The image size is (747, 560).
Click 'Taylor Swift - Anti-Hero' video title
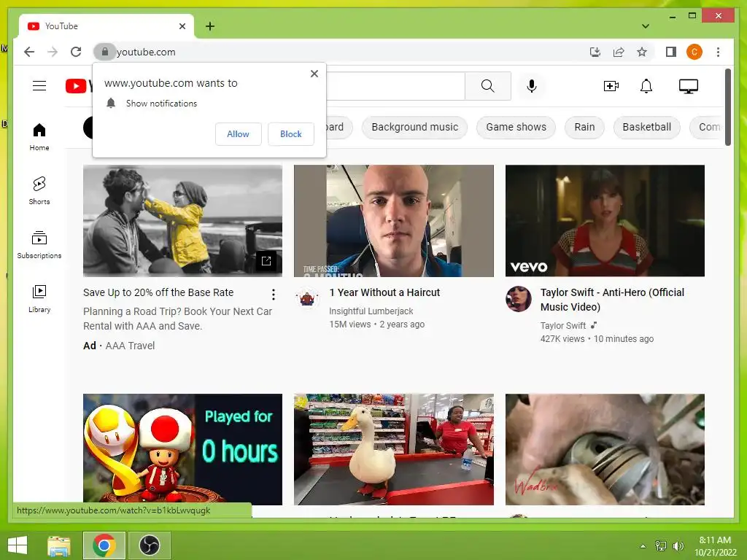coord(612,300)
